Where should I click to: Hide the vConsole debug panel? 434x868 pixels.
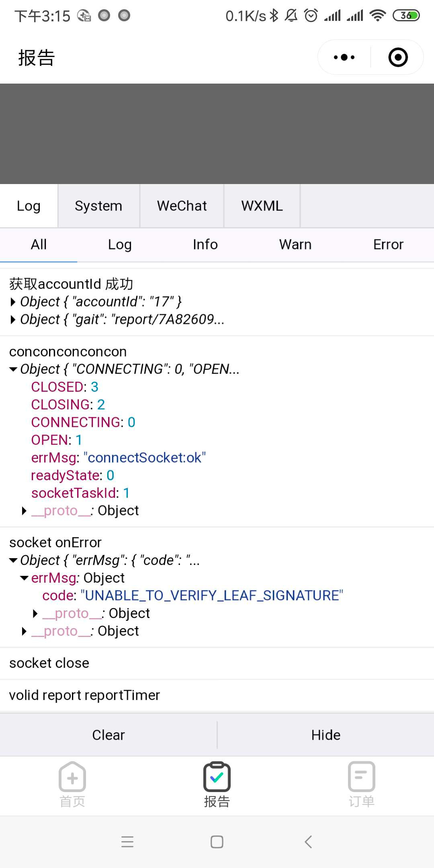click(x=325, y=735)
